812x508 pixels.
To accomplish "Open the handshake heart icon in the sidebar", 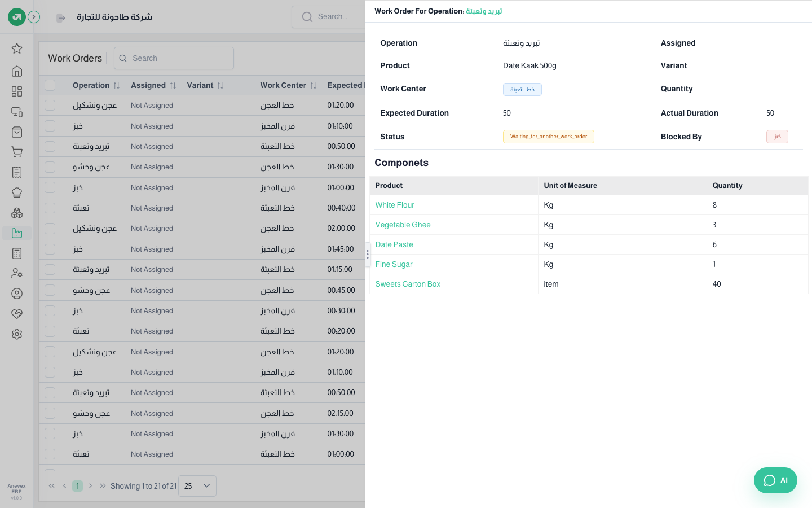I will point(17,314).
